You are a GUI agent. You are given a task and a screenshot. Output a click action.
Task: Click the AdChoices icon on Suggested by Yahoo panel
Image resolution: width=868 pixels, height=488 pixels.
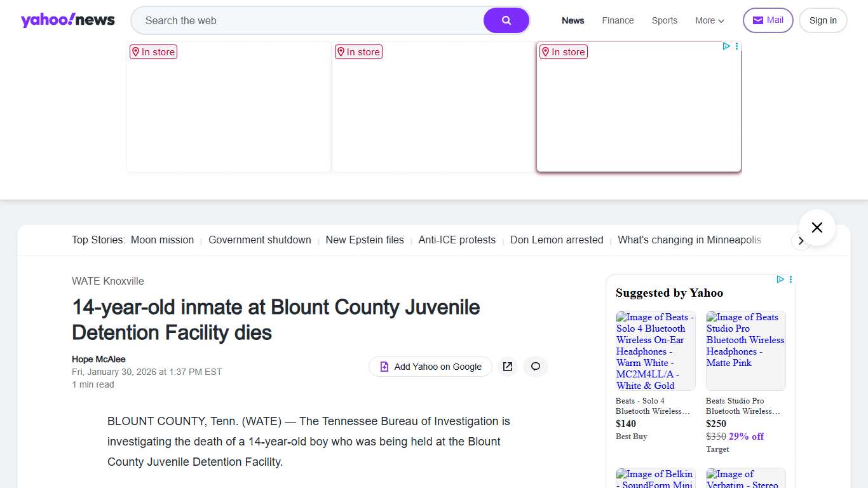click(780, 279)
